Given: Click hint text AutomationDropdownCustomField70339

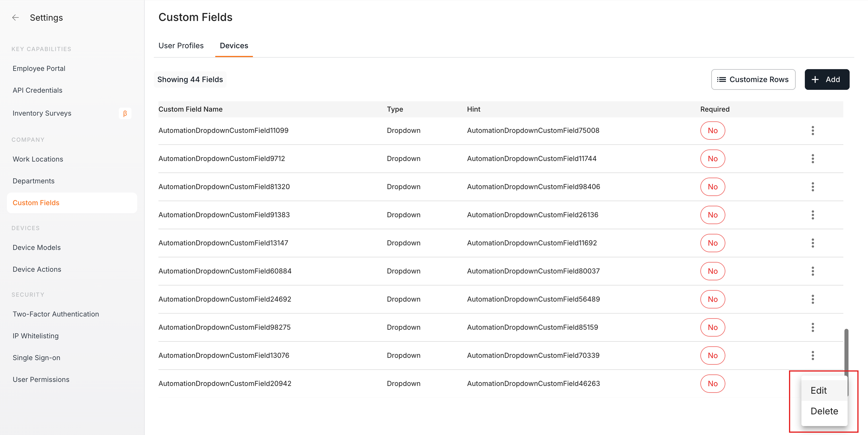Looking at the screenshot, I should [533, 355].
